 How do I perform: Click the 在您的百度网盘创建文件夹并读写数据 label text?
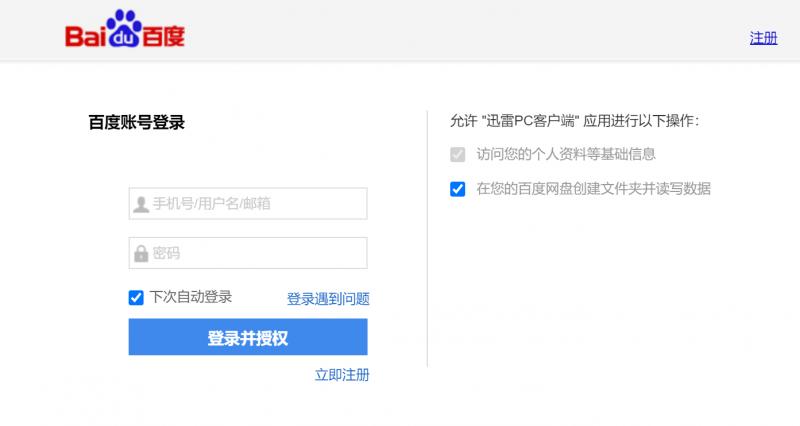593,188
